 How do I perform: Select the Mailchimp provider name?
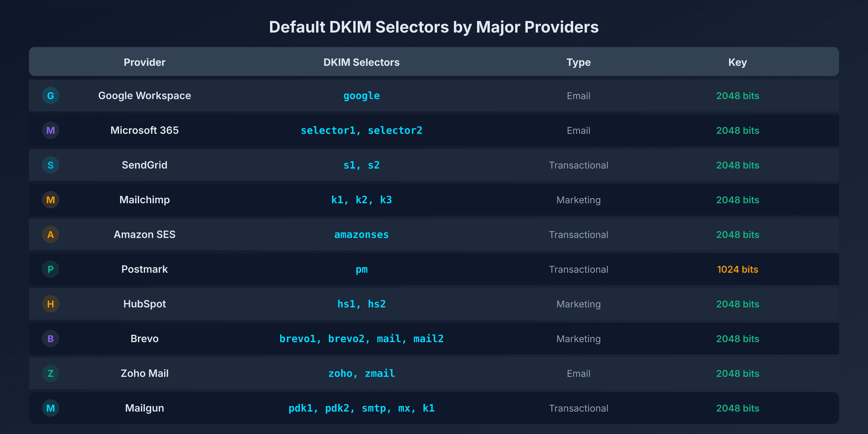[x=145, y=200]
